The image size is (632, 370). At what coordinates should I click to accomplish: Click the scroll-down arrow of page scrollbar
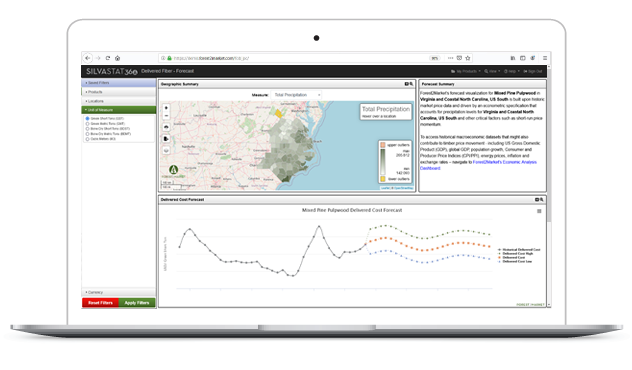click(549, 305)
